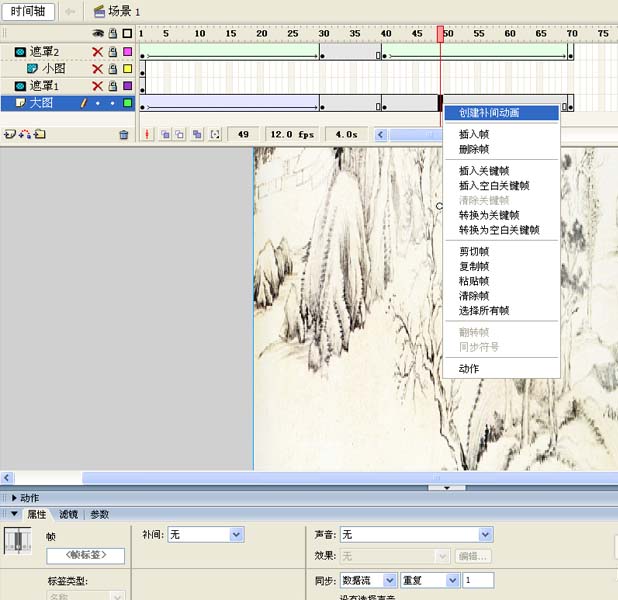Screen dimensions: 618x600
Task: Unlock the 遮罩2 layer
Action: 113,52
